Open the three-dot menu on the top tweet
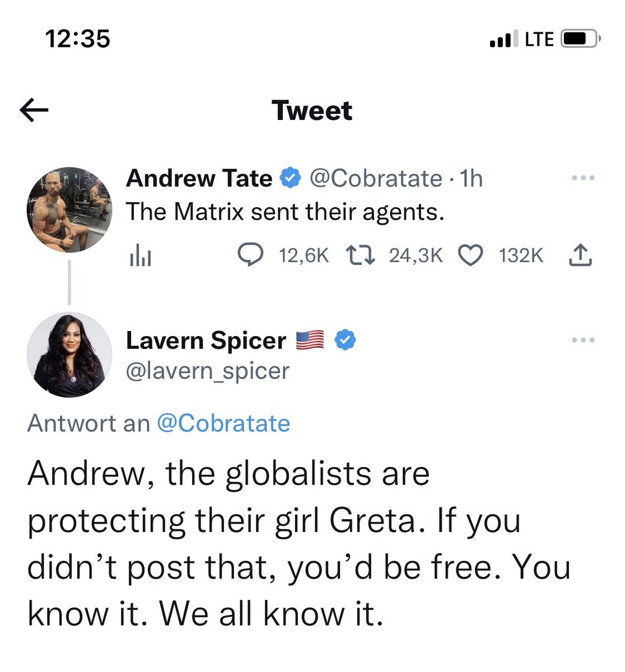This screenshot has width=625, height=672. pyautogui.click(x=583, y=178)
